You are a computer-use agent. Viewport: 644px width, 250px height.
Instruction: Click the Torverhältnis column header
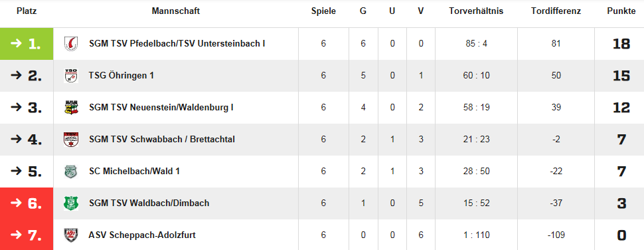click(x=477, y=11)
